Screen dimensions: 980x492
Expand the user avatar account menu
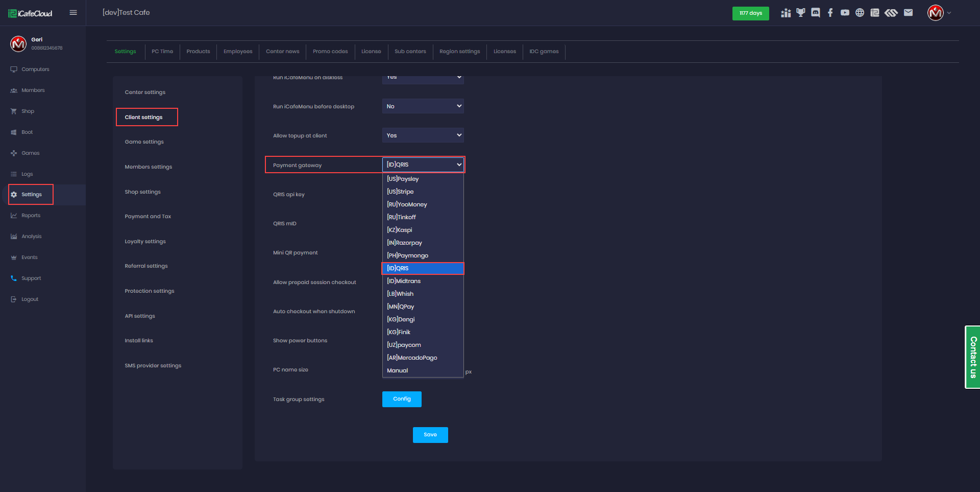pyautogui.click(x=938, y=13)
